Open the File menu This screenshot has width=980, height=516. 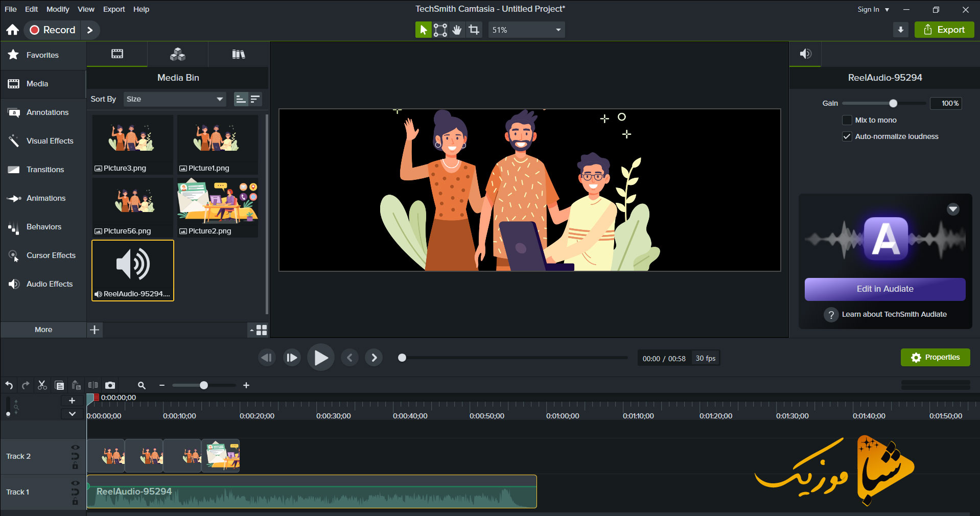click(x=10, y=9)
